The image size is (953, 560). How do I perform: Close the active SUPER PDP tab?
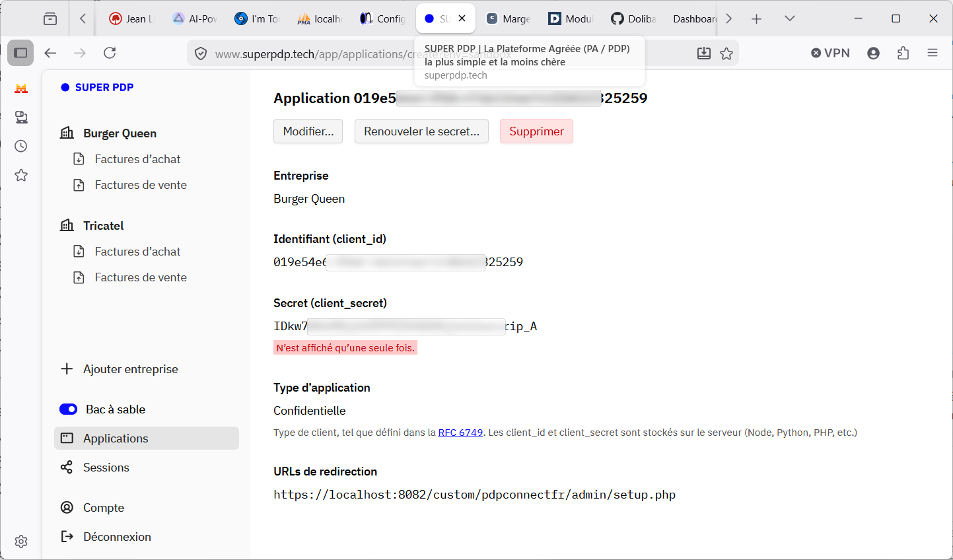(x=462, y=18)
